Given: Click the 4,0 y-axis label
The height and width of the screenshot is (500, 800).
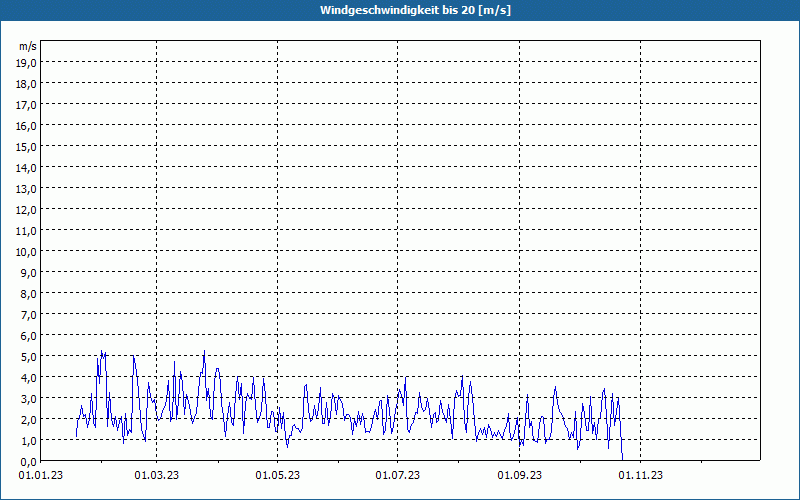Looking at the screenshot, I should click(x=29, y=378).
